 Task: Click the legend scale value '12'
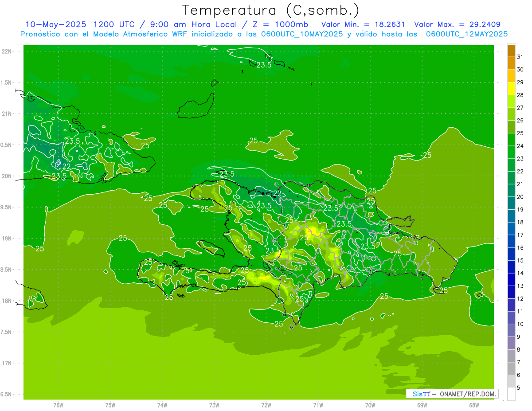pyautogui.click(x=520, y=298)
